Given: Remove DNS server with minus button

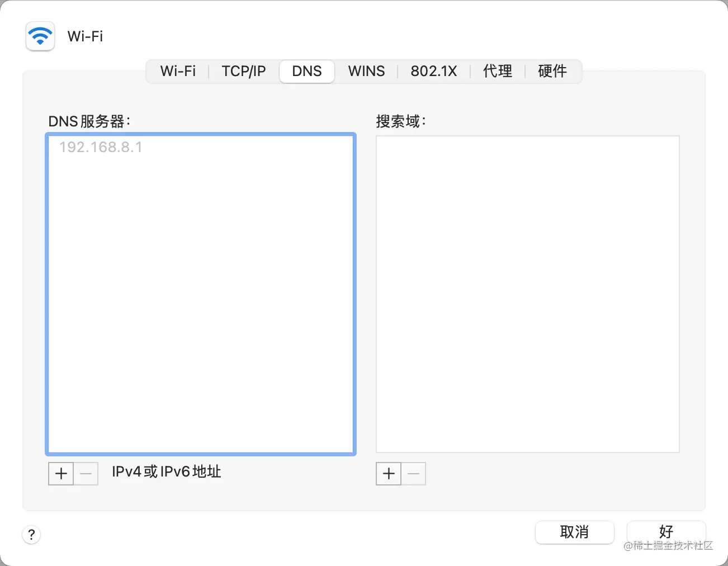Looking at the screenshot, I should [x=86, y=474].
